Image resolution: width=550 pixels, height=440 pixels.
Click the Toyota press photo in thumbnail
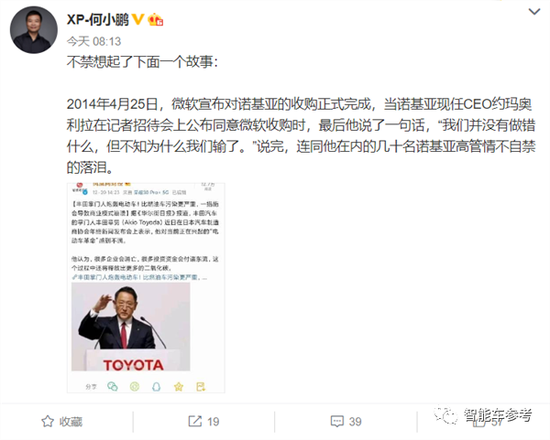pos(131,327)
